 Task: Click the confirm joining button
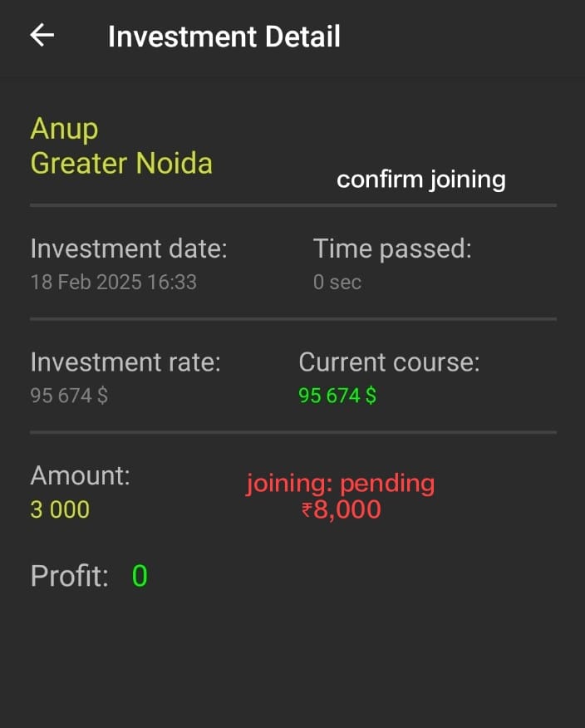pos(421,180)
